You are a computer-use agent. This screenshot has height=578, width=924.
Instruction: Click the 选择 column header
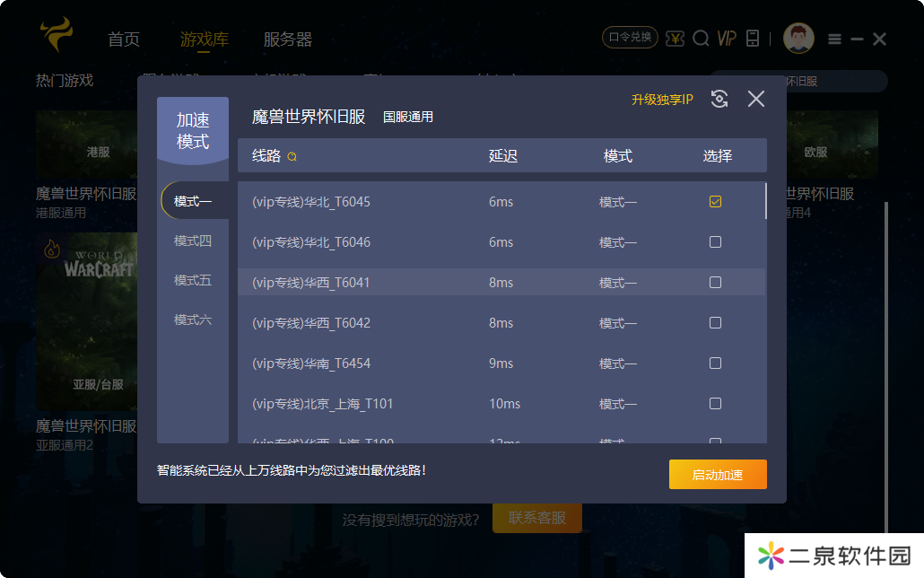pos(718,155)
